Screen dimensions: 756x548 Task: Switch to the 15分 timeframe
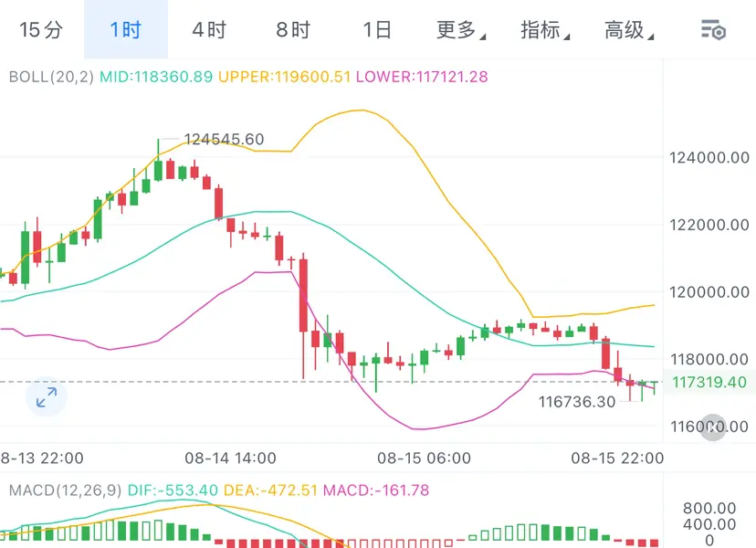click(41, 30)
